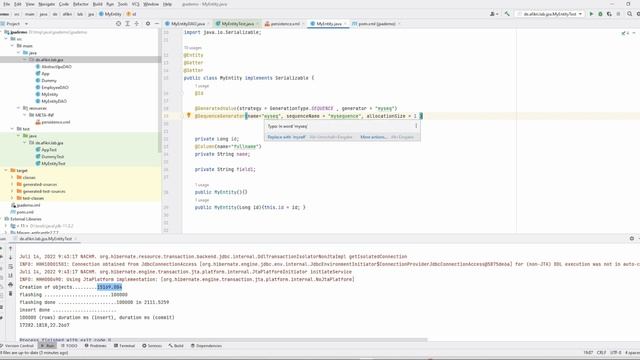This screenshot has height=360, width=640.
Task: Collapse the External Libraries node
Action: (1, 219)
